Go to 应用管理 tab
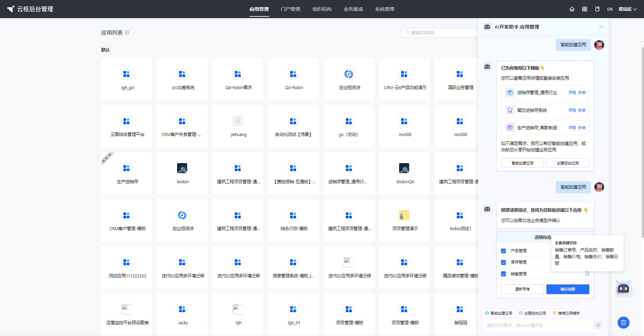 point(259,9)
